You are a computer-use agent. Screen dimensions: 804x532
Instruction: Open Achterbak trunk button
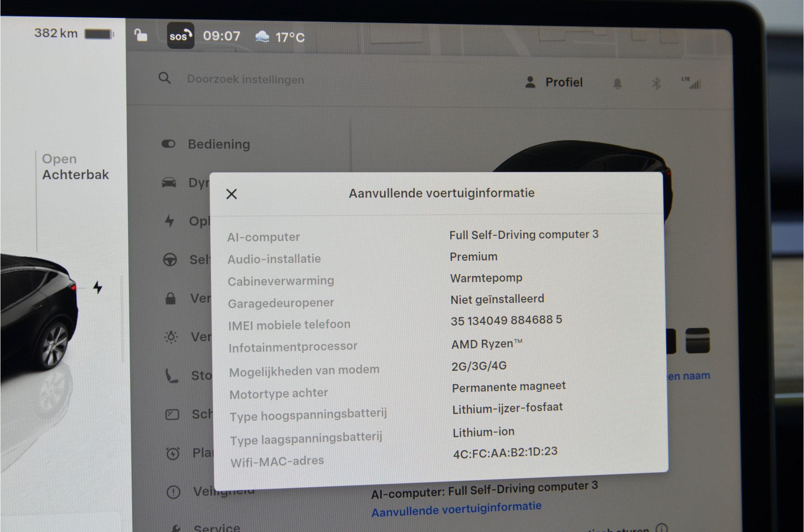(75, 167)
